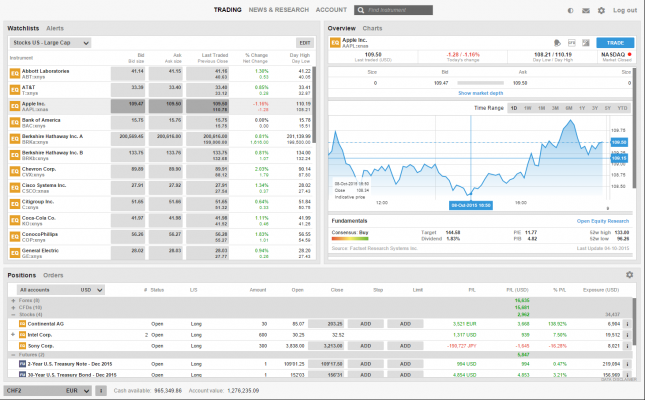Click the price alert bell icon for Apple
645x400 pixels.
(x=557, y=43)
